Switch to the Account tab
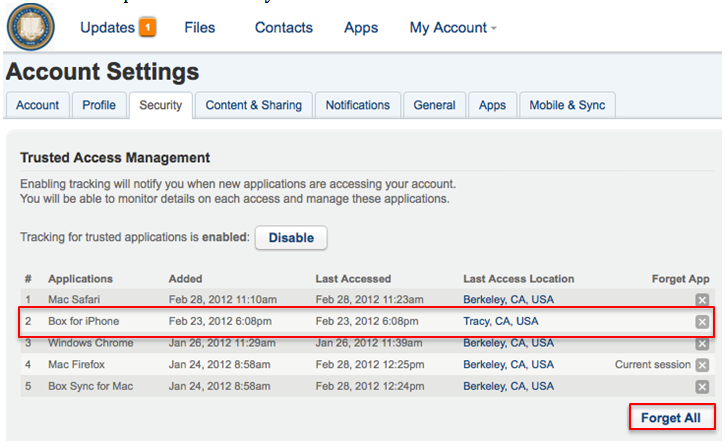727x444 pixels. pos(38,105)
